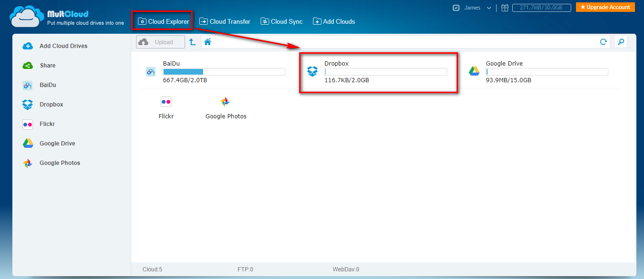Click the Google Drive storage usage bar
Viewport: 644px width, 279px height.
[547, 72]
